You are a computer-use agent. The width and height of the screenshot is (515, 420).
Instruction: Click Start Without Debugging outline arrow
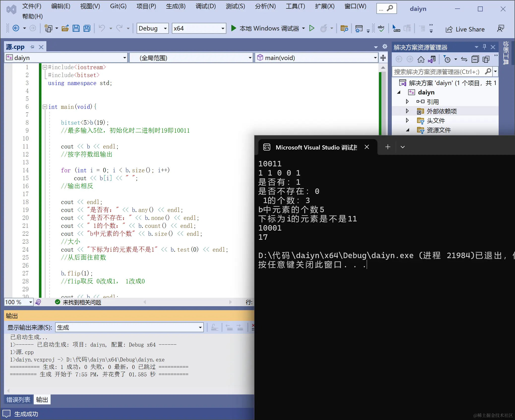coord(312,28)
